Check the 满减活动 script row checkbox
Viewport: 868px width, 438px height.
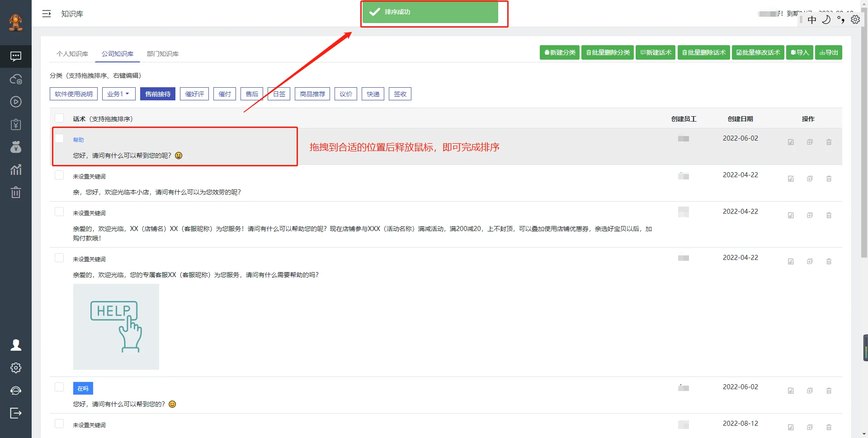click(59, 212)
